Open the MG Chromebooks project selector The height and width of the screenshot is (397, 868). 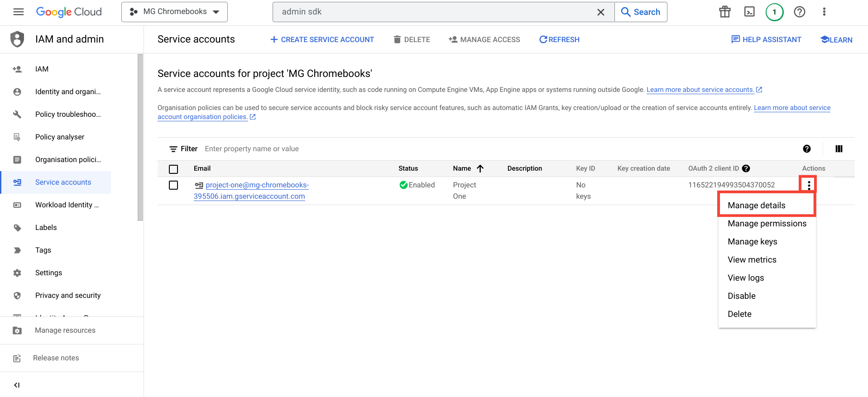pos(174,12)
